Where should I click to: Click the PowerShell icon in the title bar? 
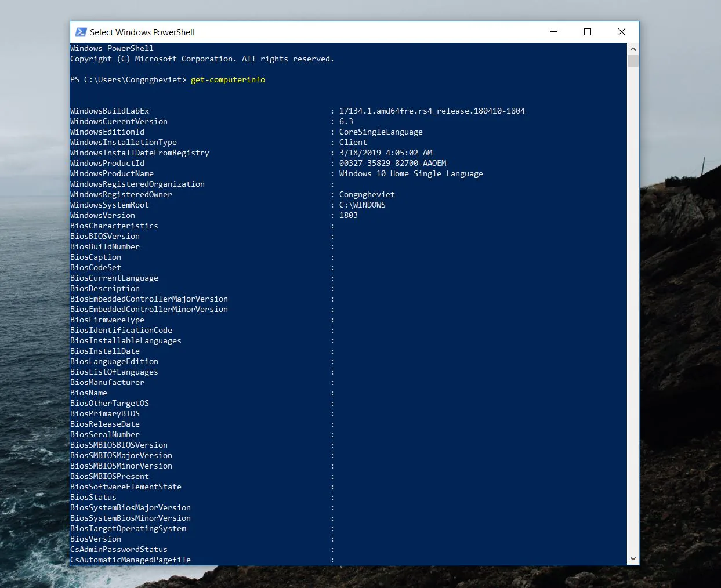point(81,32)
